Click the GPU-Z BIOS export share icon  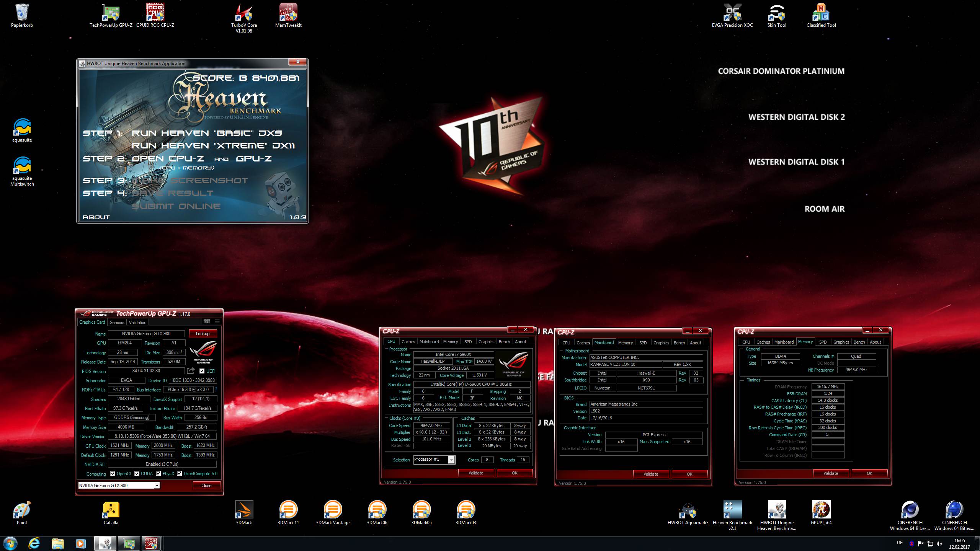[x=191, y=371]
